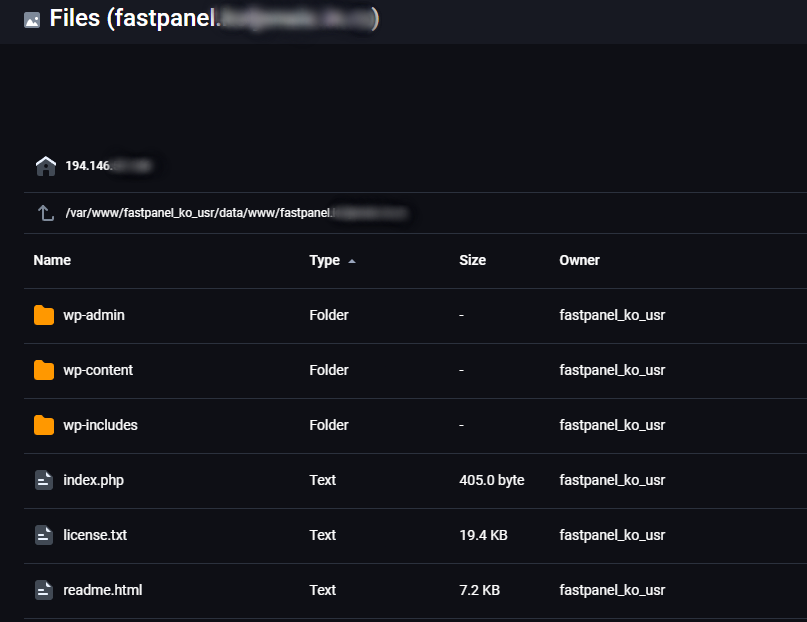
Task: Click the 194.146 server address label
Action: tap(88, 166)
